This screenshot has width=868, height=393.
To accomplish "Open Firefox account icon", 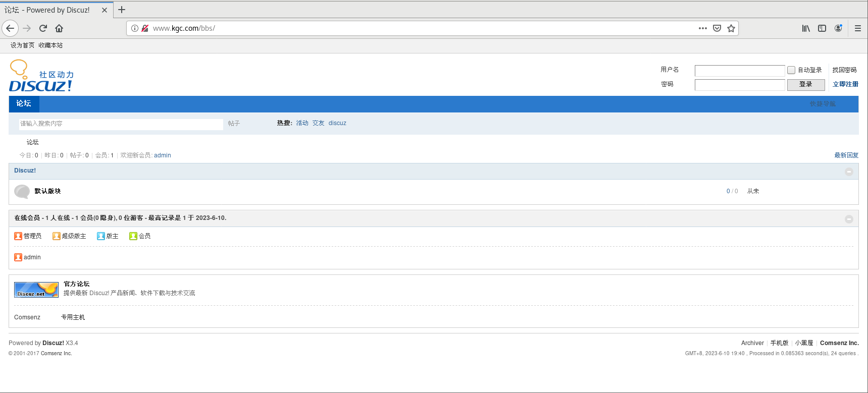I will pos(838,28).
